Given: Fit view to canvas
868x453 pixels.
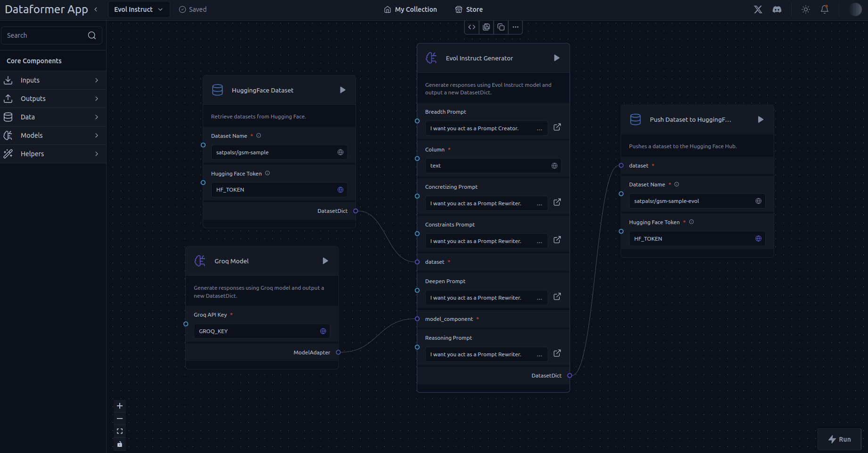Looking at the screenshot, I should click(120, 431).
